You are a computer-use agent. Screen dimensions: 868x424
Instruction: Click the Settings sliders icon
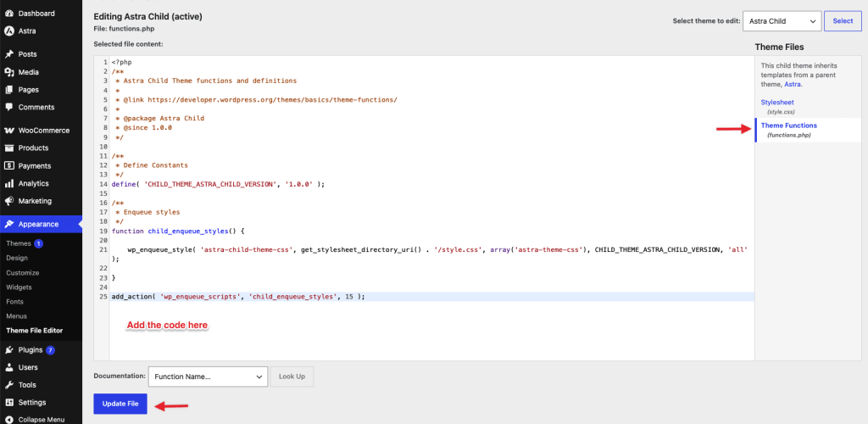point(8,403)
